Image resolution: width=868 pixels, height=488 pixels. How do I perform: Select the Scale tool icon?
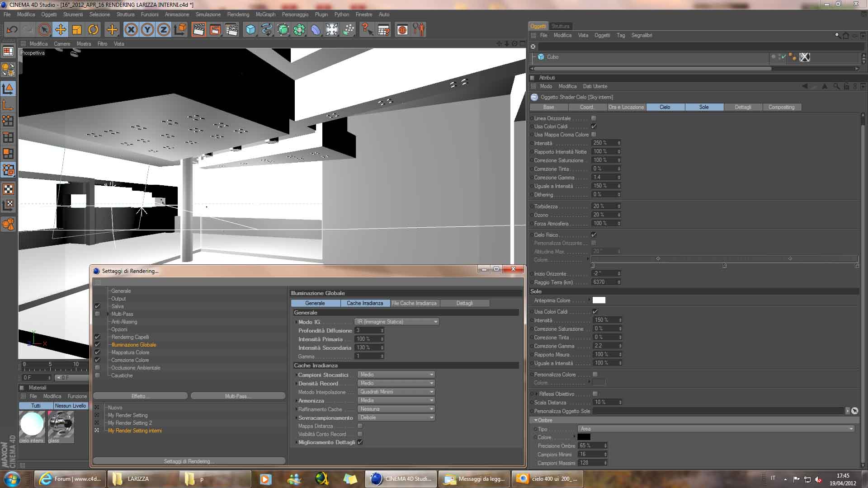pyautogui.click(x=77, y=30)
